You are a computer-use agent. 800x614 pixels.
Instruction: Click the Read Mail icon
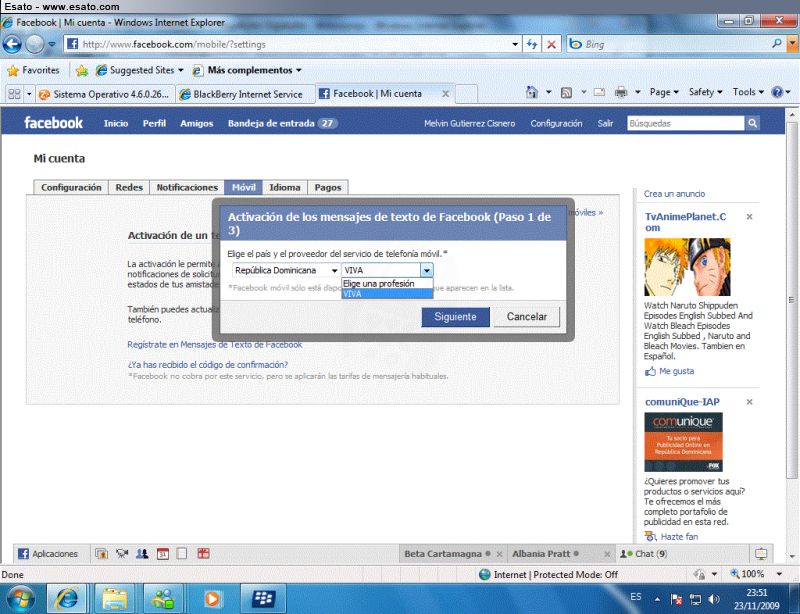[x=599, y=92]
